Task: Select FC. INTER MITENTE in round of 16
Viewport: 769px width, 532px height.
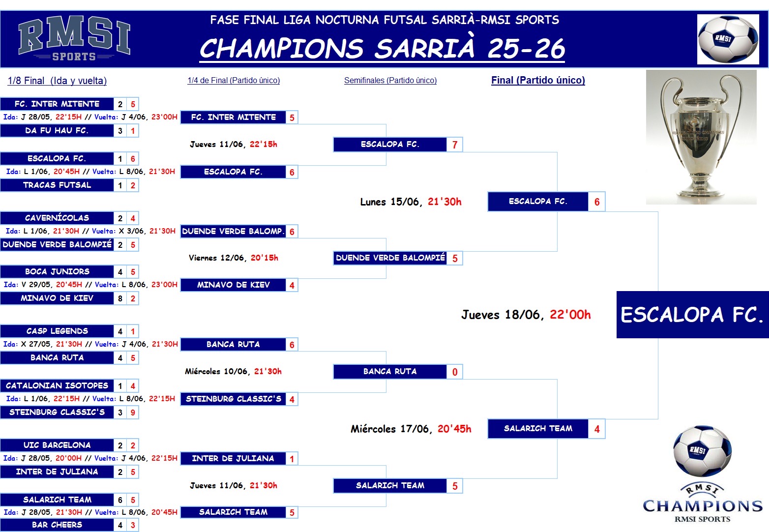Action: [57, 104]
